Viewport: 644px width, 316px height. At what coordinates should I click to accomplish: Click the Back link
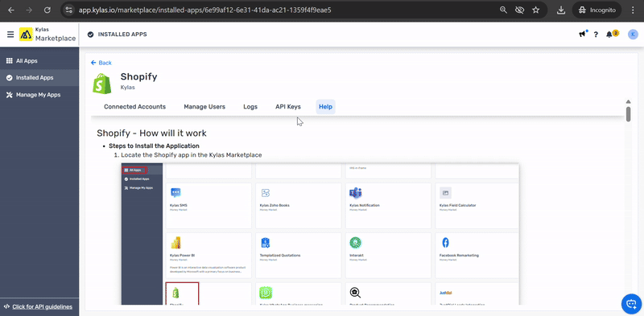[101, 63]
